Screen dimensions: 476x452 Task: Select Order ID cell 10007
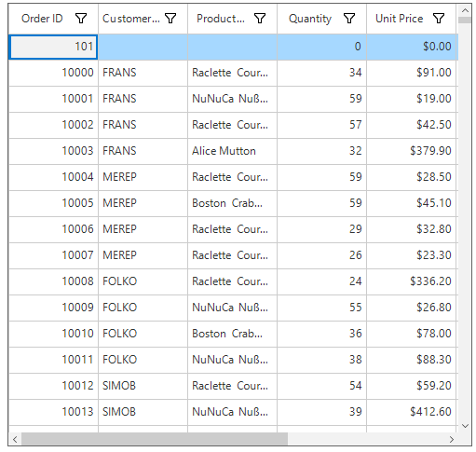tap(53, 255)
